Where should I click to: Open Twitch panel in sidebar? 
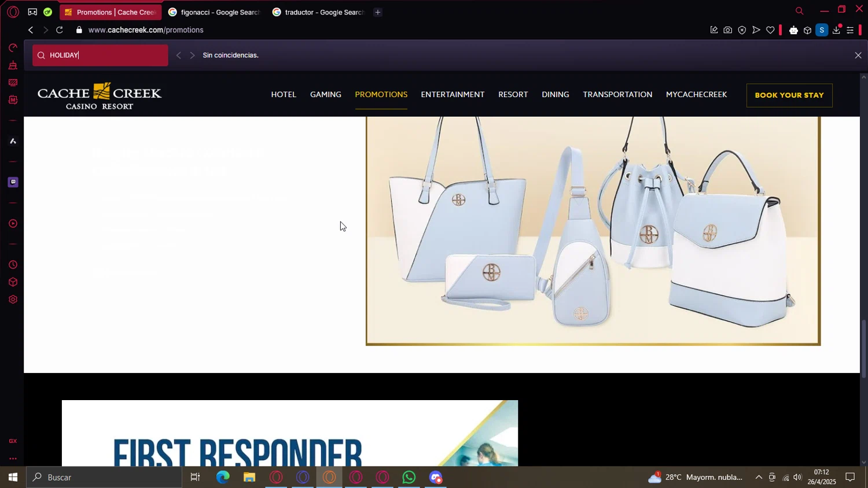tap(13, 182)
